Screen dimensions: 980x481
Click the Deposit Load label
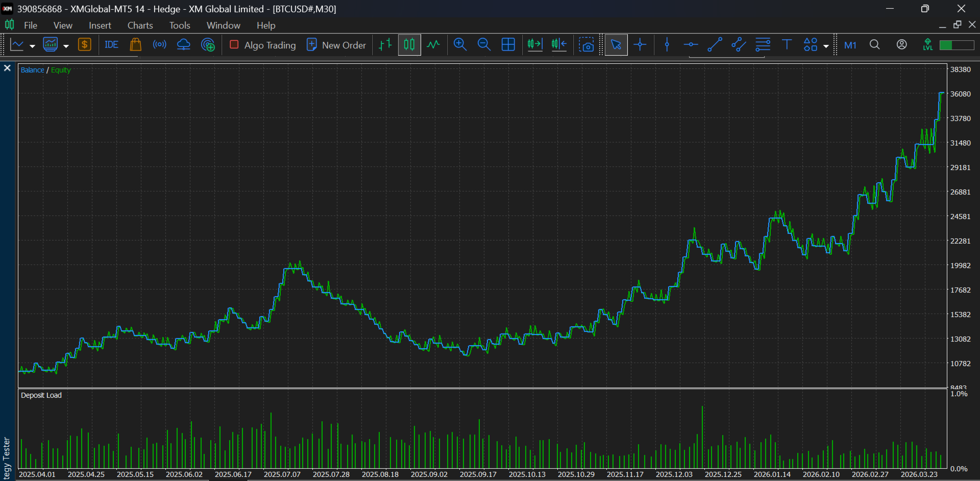41,395
